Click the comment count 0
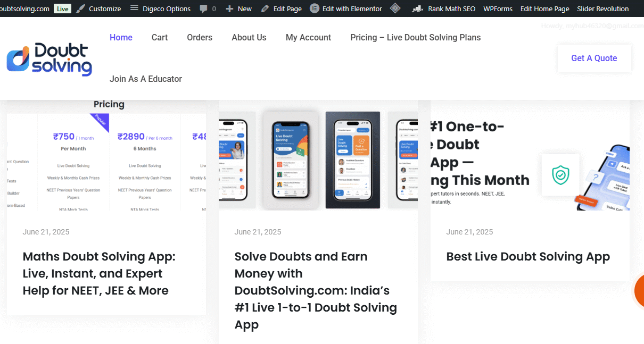This screenshot has height=344, width=644. tap(214, 9)
